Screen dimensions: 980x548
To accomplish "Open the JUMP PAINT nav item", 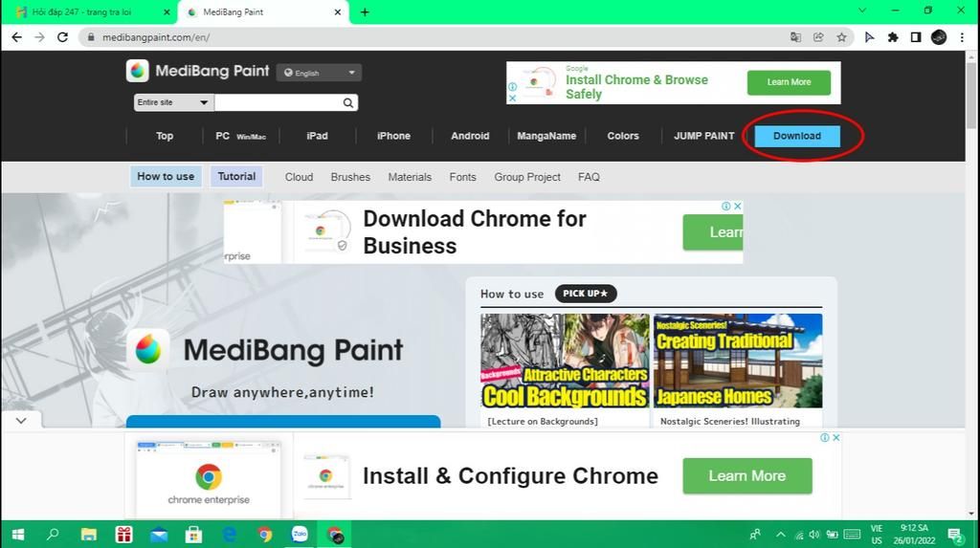I will [704, 136].
